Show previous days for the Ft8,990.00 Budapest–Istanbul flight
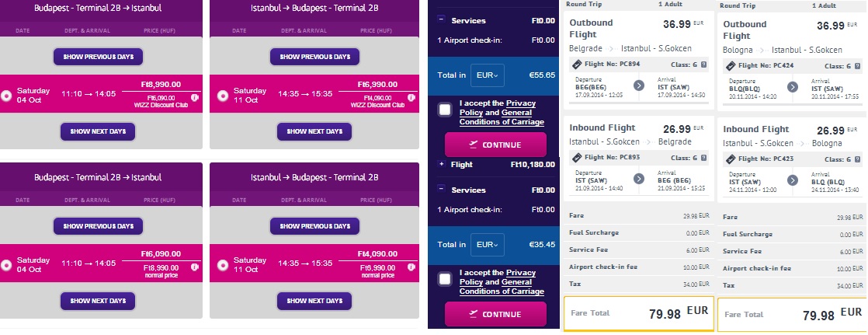868x335 pixels. click(98, 57)
